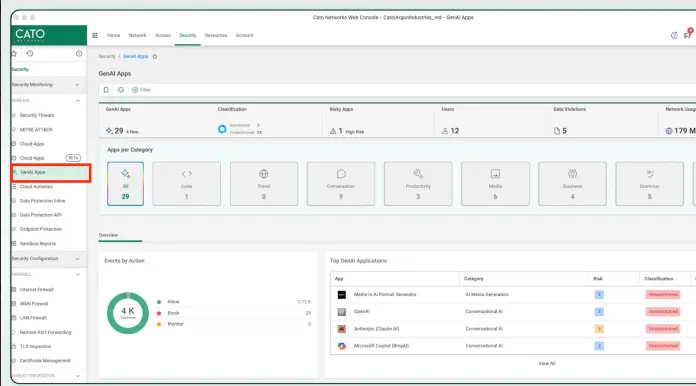Open the Network top menu
Viewport: 696px width, 386px height.
[138, 35]
